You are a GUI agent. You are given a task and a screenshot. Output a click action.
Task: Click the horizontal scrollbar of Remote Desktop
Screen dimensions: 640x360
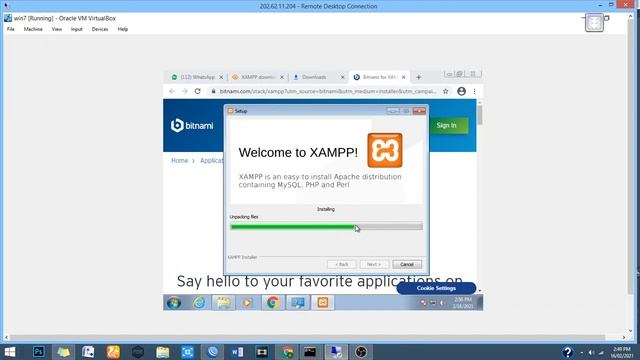coord(314,338)
